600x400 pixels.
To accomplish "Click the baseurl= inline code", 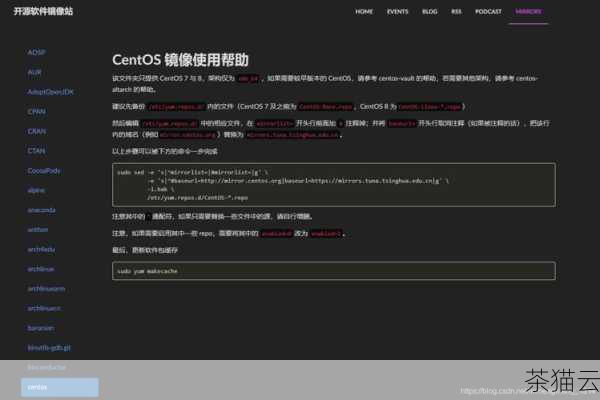I will pos(401,124).
